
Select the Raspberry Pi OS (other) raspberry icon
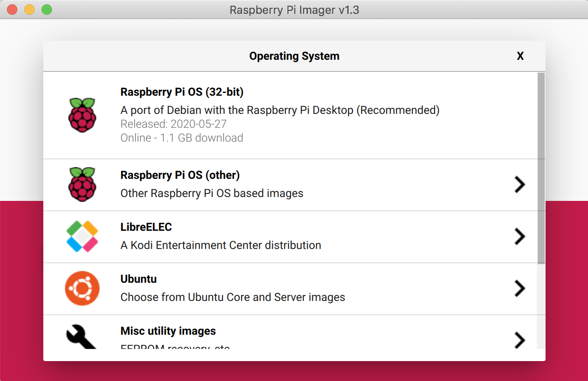(82, 185)
